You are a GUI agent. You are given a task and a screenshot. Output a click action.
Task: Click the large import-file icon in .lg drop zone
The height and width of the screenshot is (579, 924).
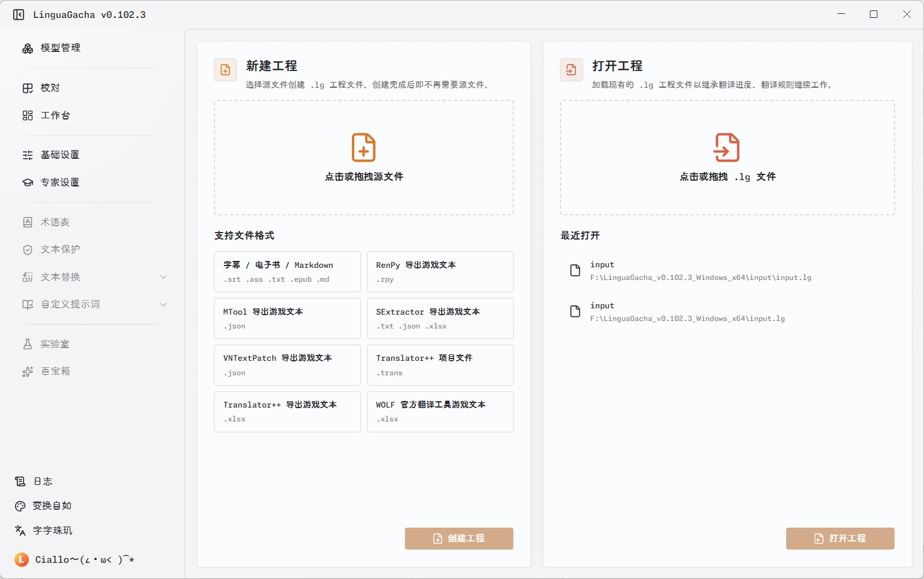[727, 147]
